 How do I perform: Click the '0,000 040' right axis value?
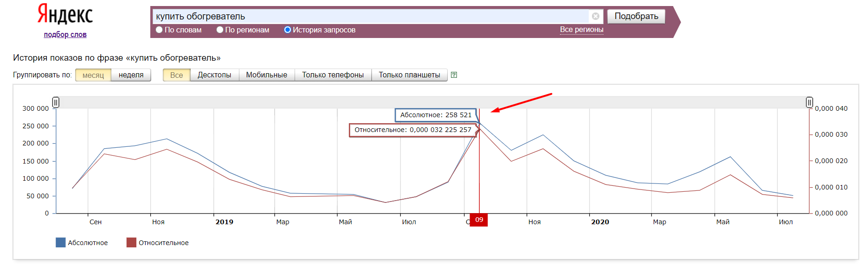click(x=831, y=108)
